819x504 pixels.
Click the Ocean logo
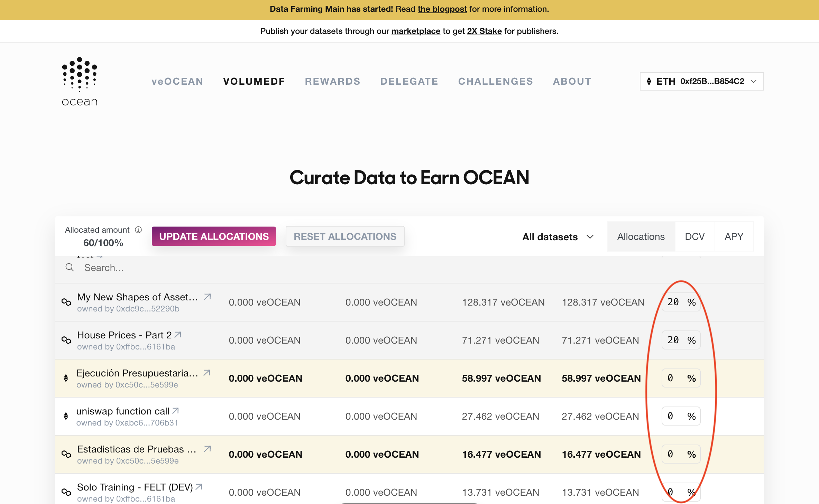[x=80, y=82]
